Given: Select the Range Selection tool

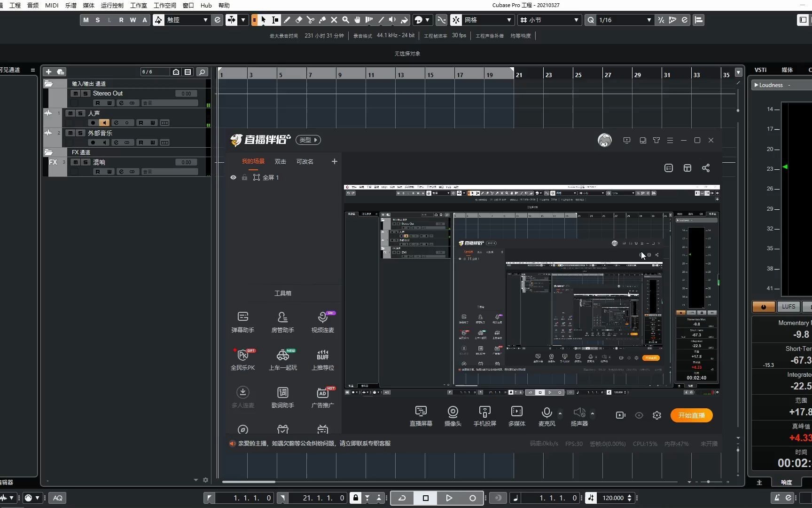Looking at the screenshot, I should [x=275, y=20].
